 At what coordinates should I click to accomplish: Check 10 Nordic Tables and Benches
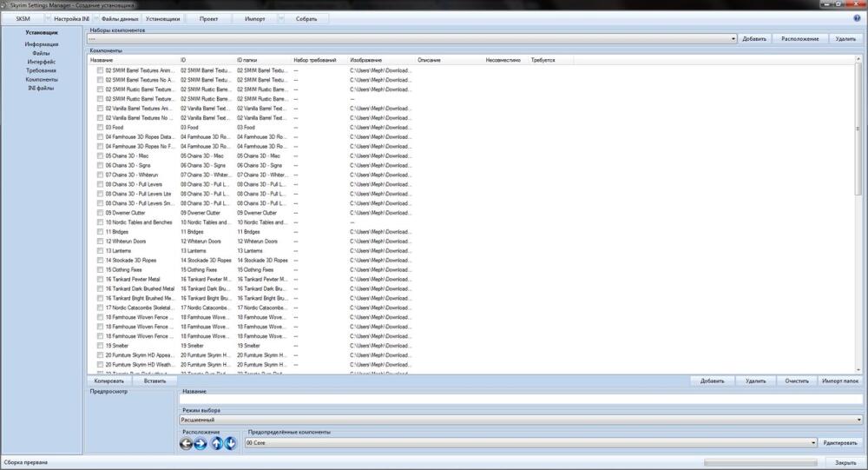tap(100, 222)
